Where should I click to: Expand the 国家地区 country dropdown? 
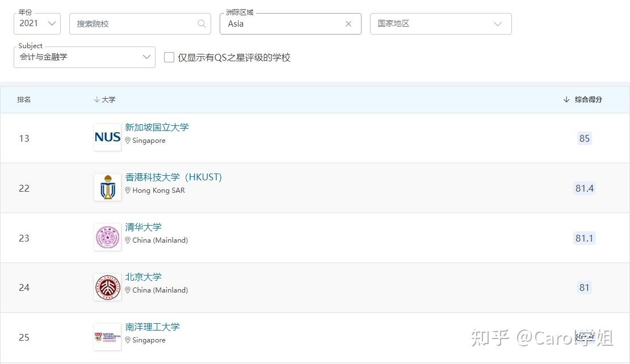(441, 24)
